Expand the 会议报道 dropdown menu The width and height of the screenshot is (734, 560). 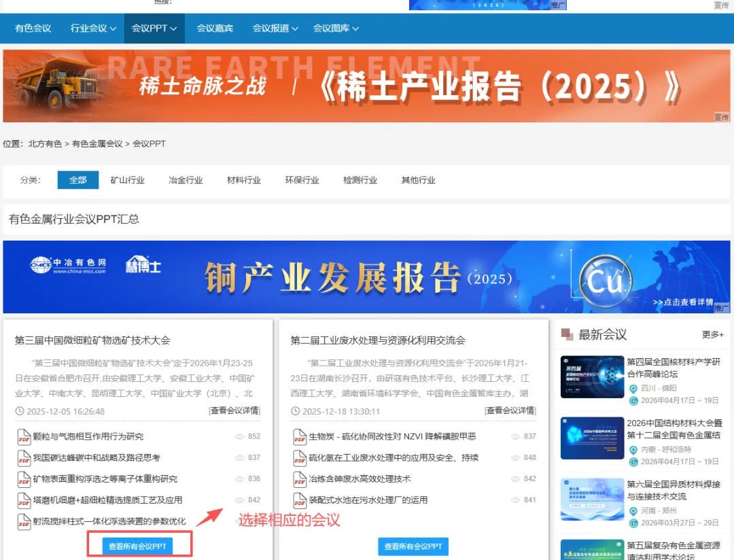(275, 28)
